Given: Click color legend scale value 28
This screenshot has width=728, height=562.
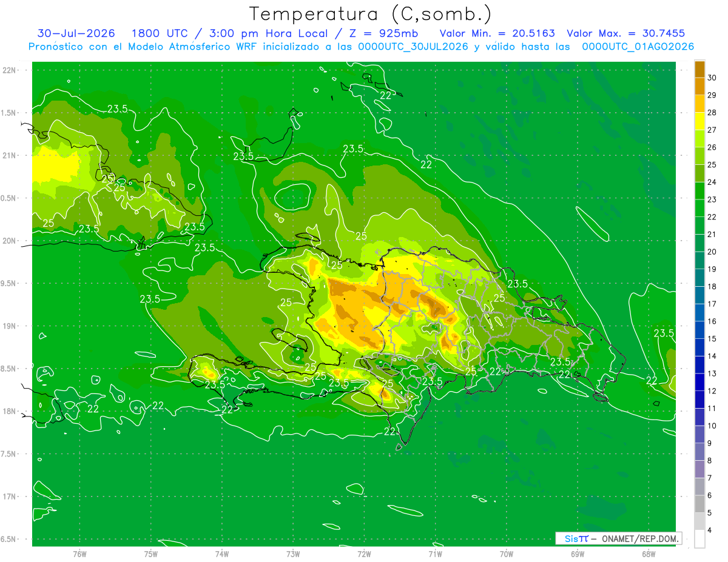Looking at the screenshot, I should 712,112.
